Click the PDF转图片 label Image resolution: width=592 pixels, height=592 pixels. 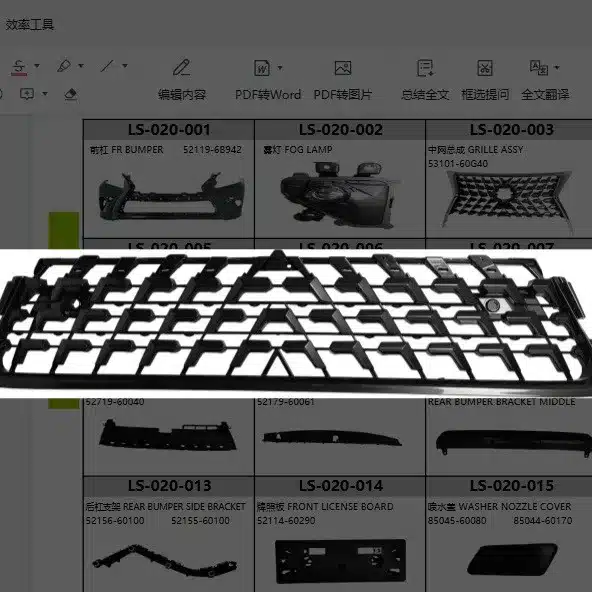343,94
